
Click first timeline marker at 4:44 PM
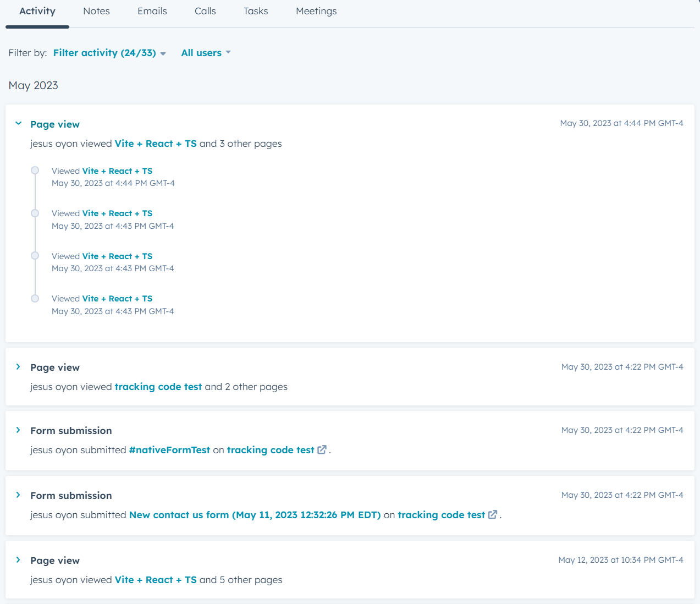pos(35,171)
